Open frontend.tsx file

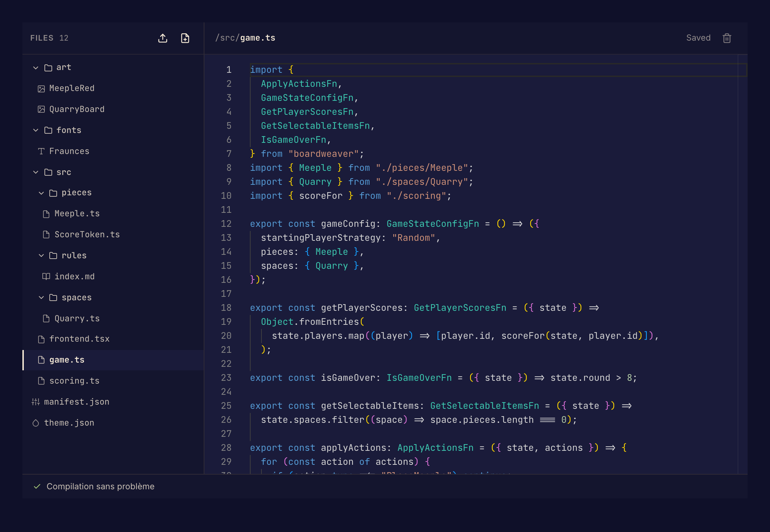113,339
